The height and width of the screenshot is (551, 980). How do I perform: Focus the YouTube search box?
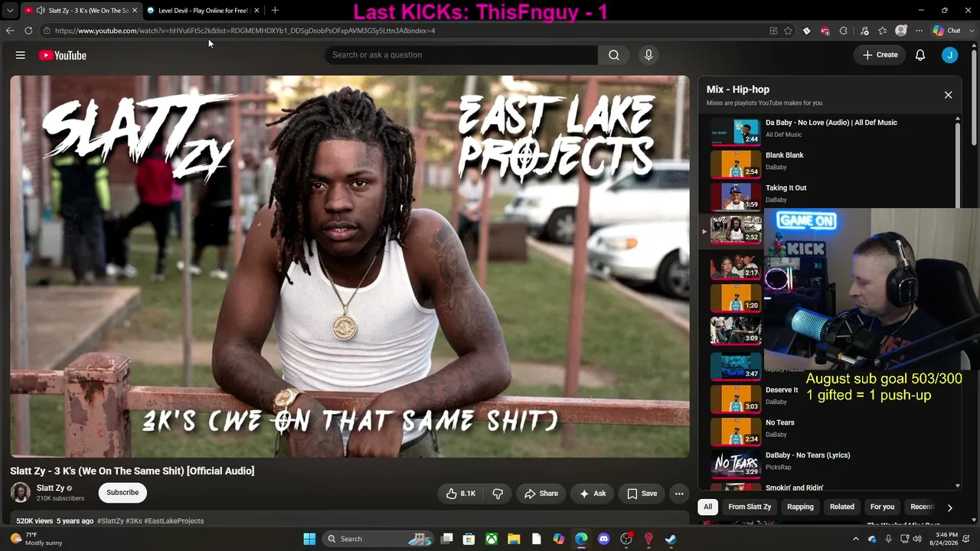click(x=462, y=55)
